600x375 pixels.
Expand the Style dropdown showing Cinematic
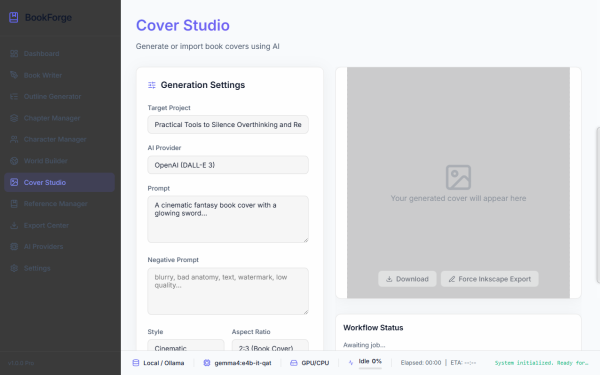(x=186, y=345)
